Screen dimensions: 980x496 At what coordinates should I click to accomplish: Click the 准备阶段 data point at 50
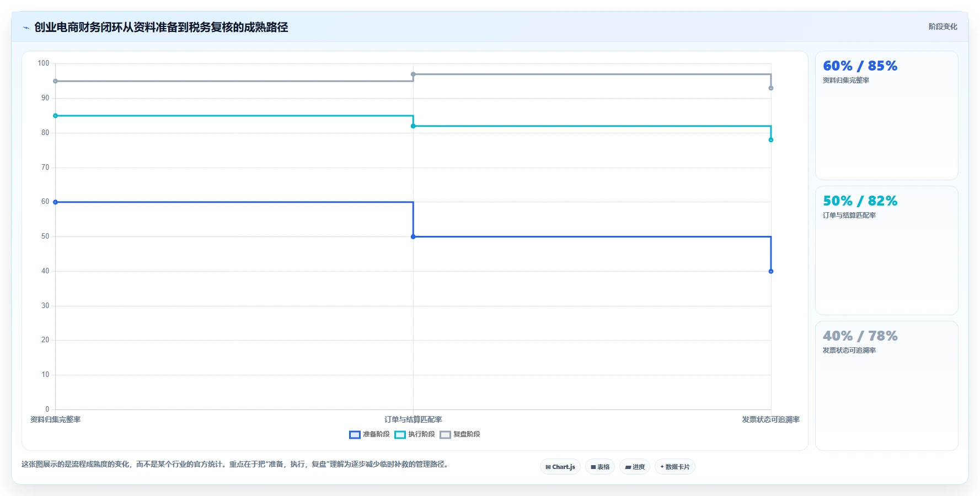(413, 237)
